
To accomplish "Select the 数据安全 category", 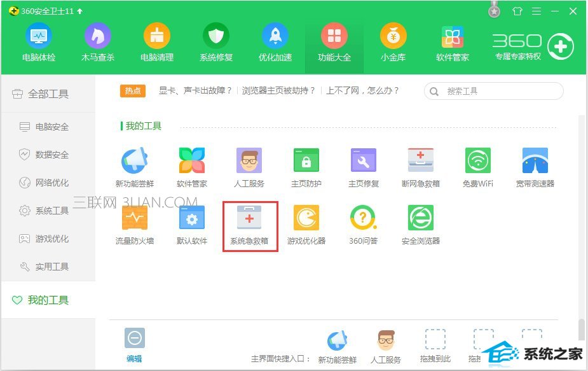I will (x=44, y=155).
